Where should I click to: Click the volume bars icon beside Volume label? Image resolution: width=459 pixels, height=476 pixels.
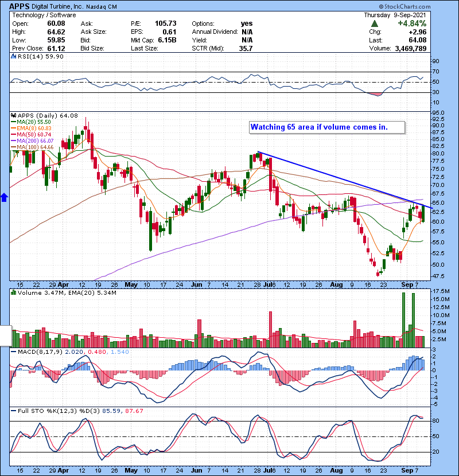(13, 292)
